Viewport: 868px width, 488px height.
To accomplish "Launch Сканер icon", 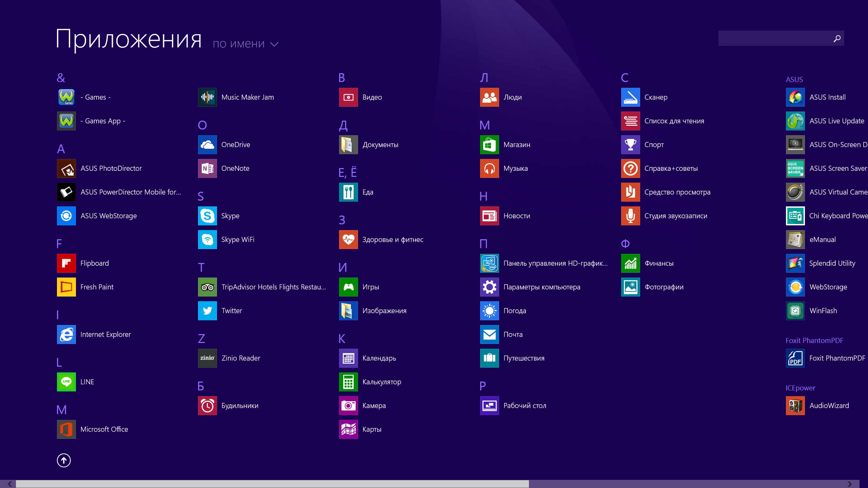I will (x=630, y=97).
